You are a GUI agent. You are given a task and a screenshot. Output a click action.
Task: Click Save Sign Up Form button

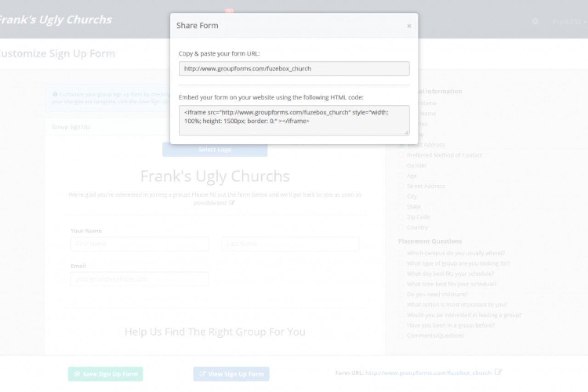pos(106,374)
